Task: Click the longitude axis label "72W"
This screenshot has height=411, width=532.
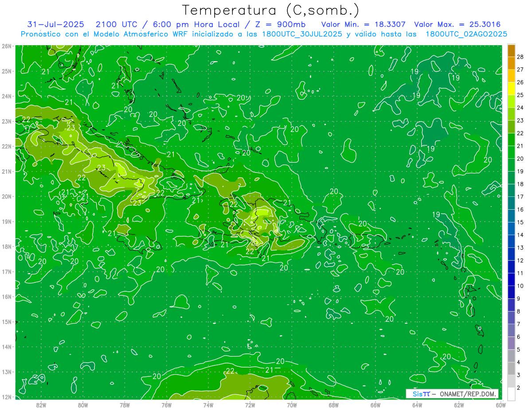Action: tap(250, 405)
